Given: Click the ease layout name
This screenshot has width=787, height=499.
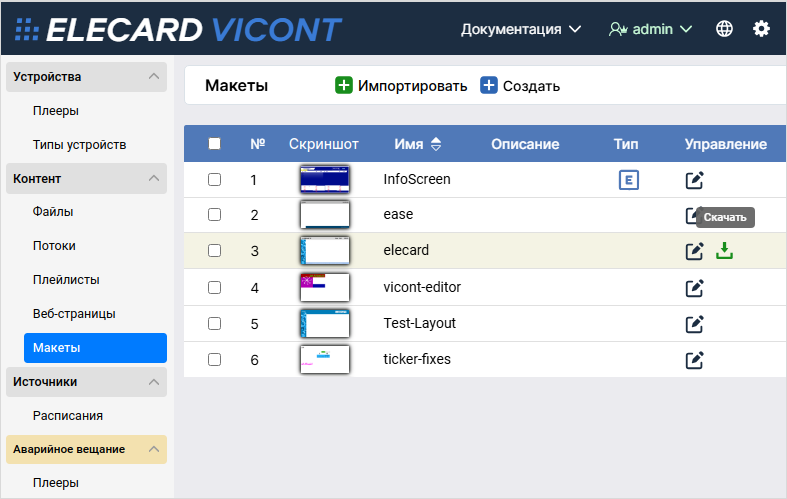Looking at the screenshot, I should click(398, 214).
